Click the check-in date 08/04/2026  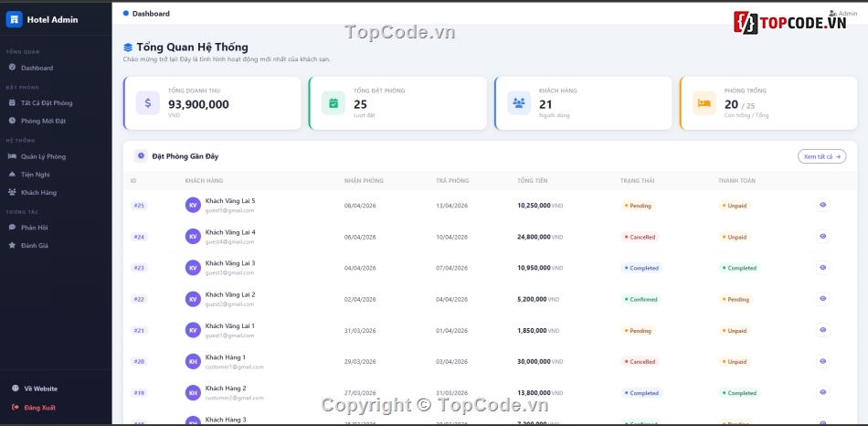pos(360,206)
